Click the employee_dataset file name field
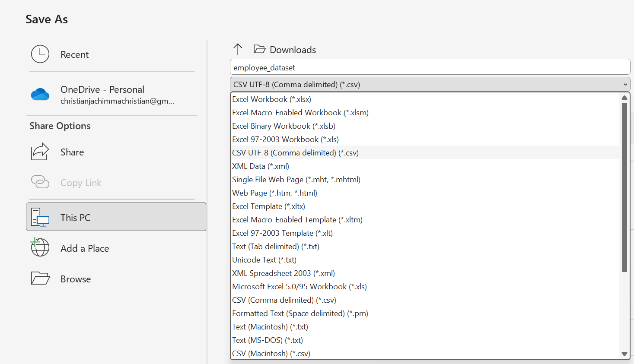 tap(430, 68)
